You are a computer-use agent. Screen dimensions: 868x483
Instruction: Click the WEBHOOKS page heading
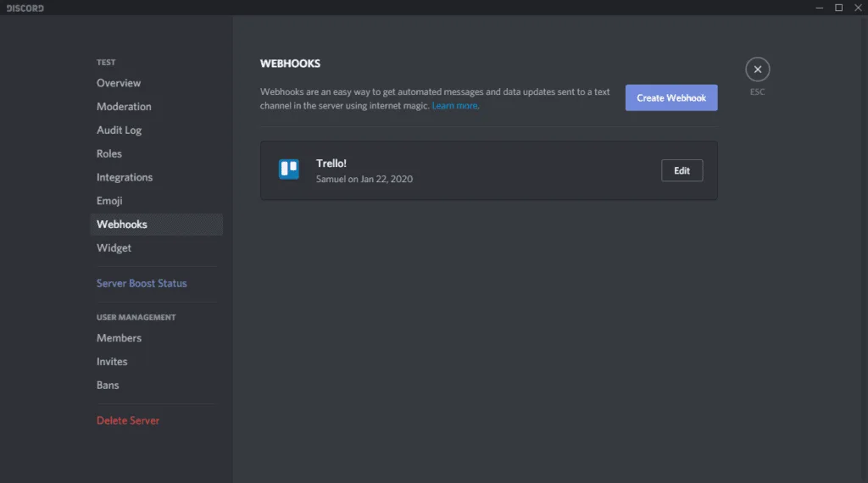pos(290,64)
